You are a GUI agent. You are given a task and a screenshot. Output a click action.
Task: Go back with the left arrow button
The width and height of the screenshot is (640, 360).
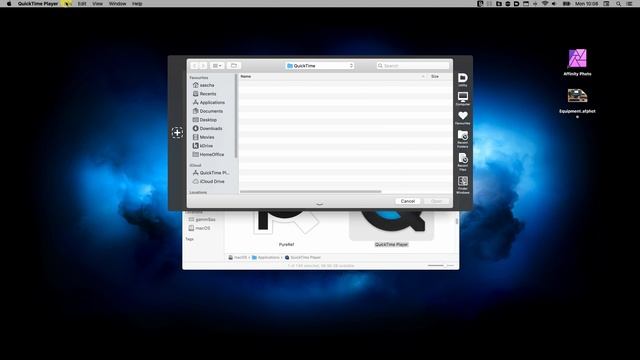click(194, 66)
